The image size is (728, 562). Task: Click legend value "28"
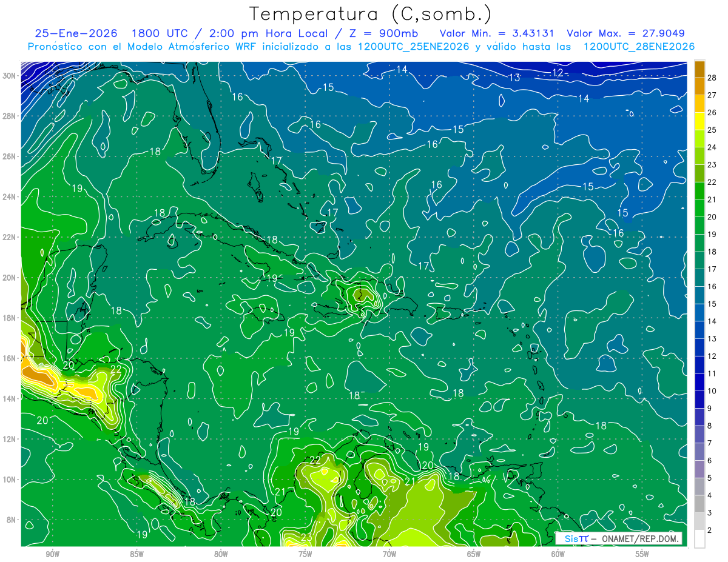tap(712, 78)
